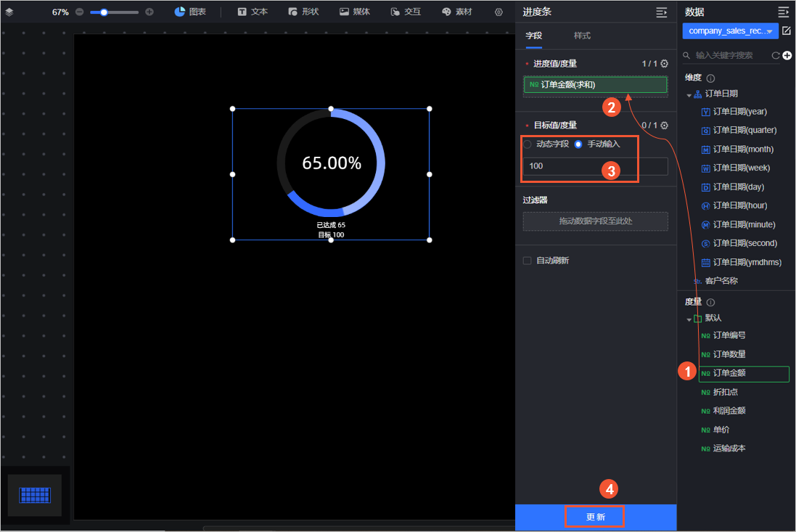The image size is (796, 532).
Task: Click the edit dataset icon
Action: [x=787, y=31]
